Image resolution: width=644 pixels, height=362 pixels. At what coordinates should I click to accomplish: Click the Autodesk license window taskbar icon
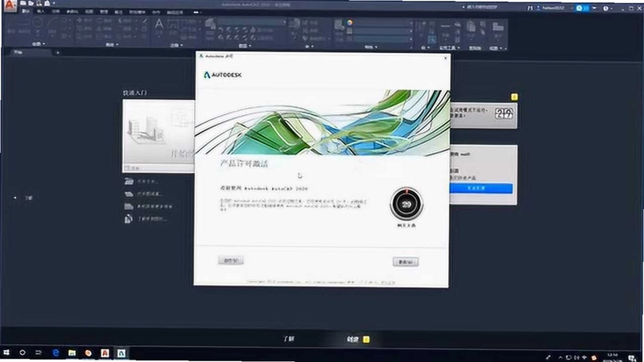point(122,353)
